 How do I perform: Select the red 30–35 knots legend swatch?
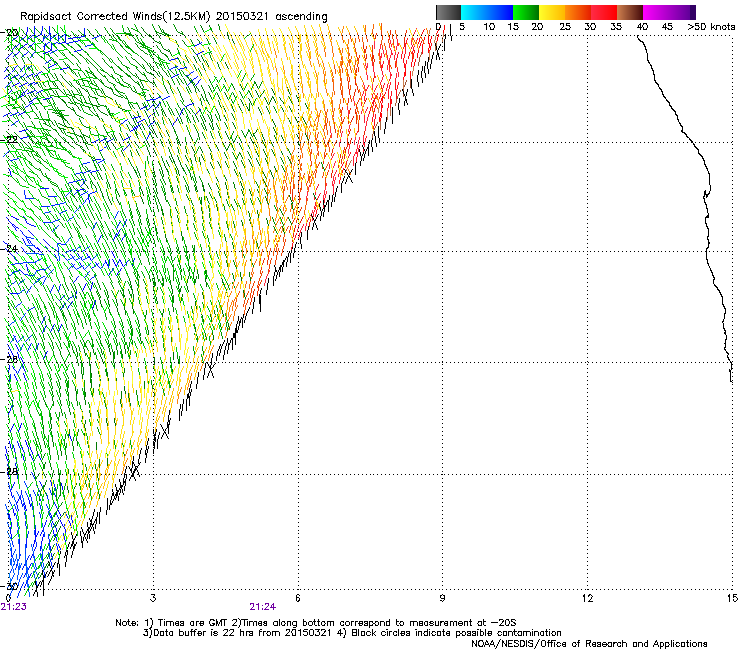tap(604, 12)
